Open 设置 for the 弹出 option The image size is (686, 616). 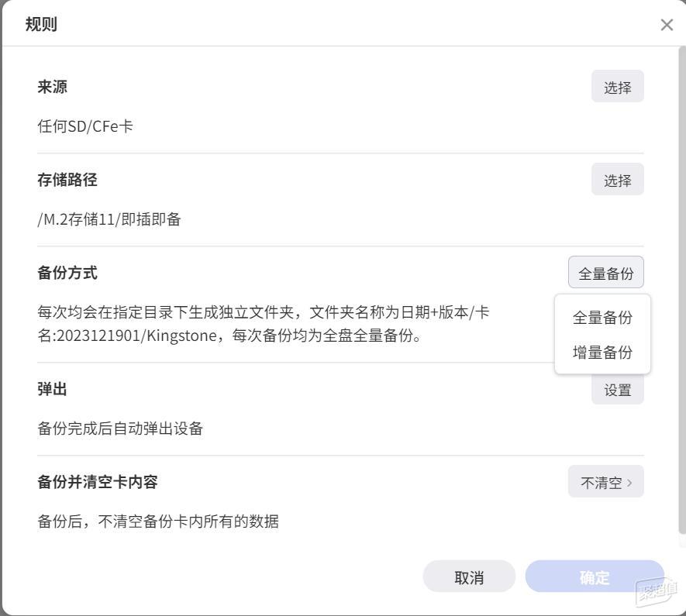[617, 390]
